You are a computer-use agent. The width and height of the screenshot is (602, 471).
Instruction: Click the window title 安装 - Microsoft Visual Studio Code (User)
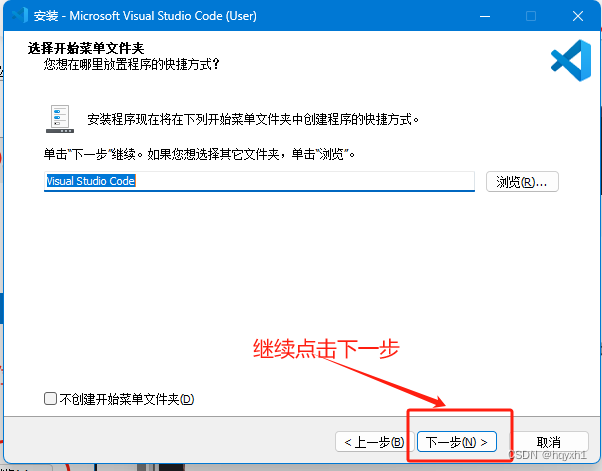click(145, 16)
